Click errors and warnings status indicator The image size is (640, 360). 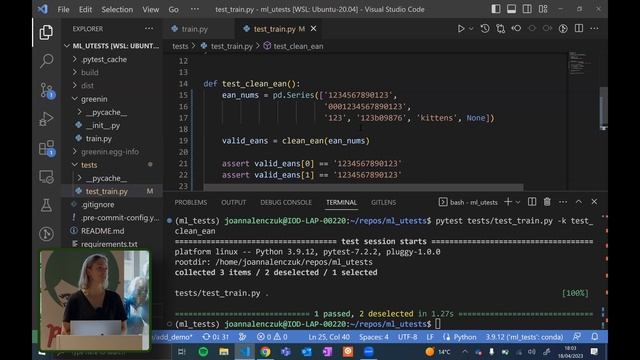click(272, 337)
